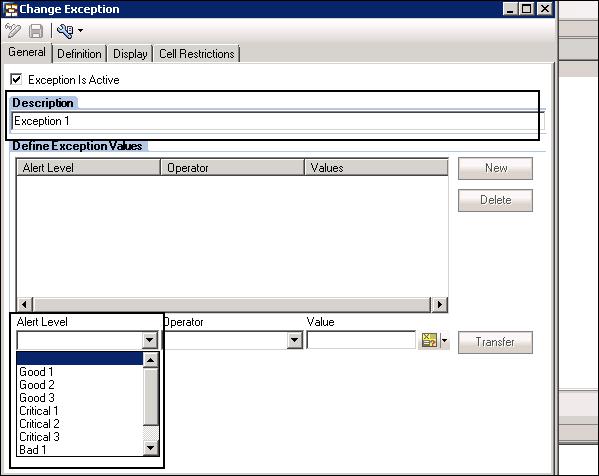This screenshot has width=599, height=476.
Task: Switch to the Definition tab
Action: [x=79, y=54]
